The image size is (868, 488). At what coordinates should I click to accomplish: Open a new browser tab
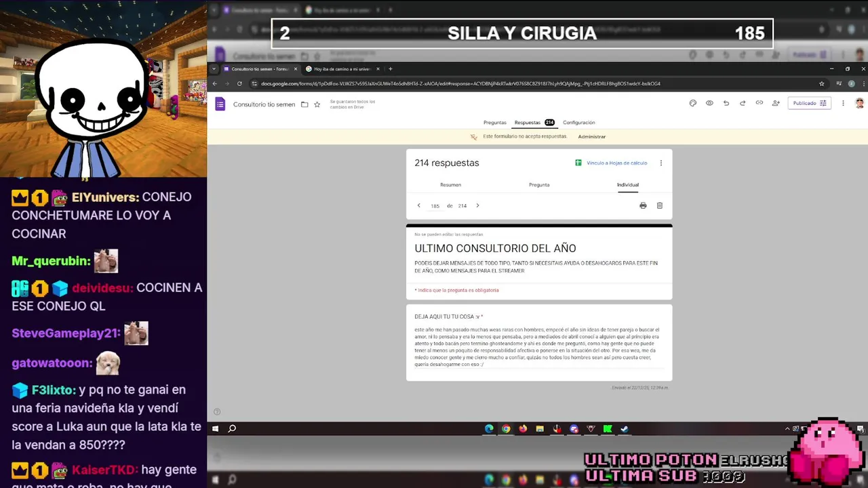[390, 68]
